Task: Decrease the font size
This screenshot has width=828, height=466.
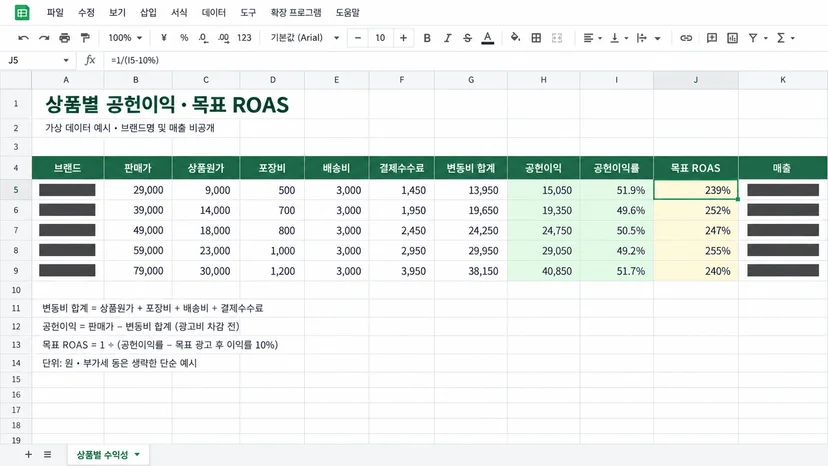Action: click(x=358, y=38)
